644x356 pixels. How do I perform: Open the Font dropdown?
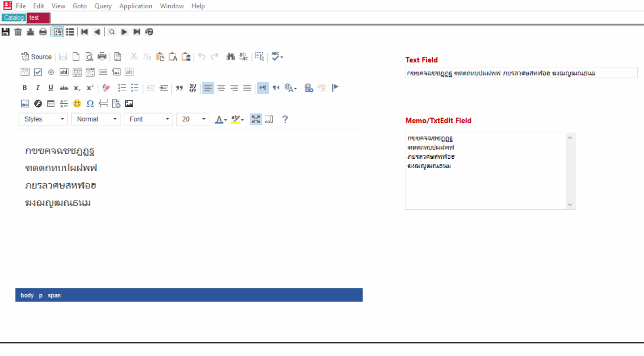[148, 119]
